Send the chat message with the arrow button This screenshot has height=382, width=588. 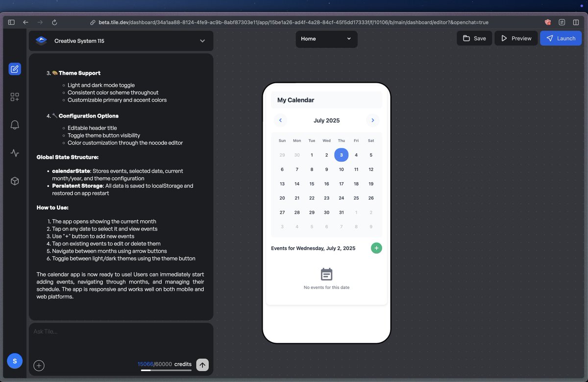point(202,364)
